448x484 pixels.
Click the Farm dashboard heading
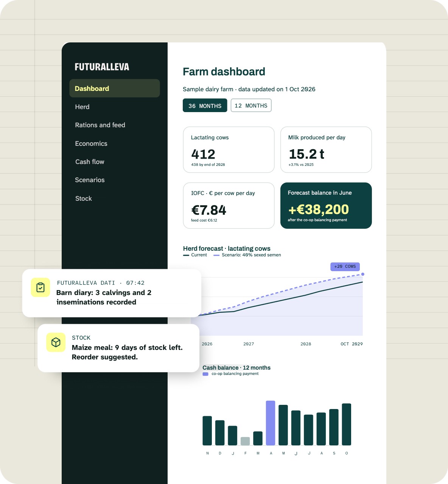224,72
